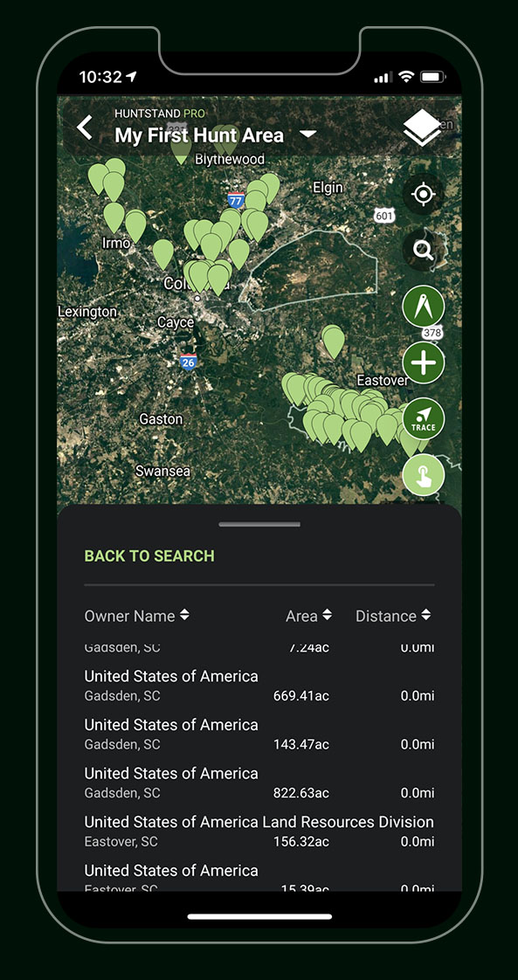Screen dimensions: 518x980
Task: Tap the Lexington label on map
Action: (x=86, y=311)
